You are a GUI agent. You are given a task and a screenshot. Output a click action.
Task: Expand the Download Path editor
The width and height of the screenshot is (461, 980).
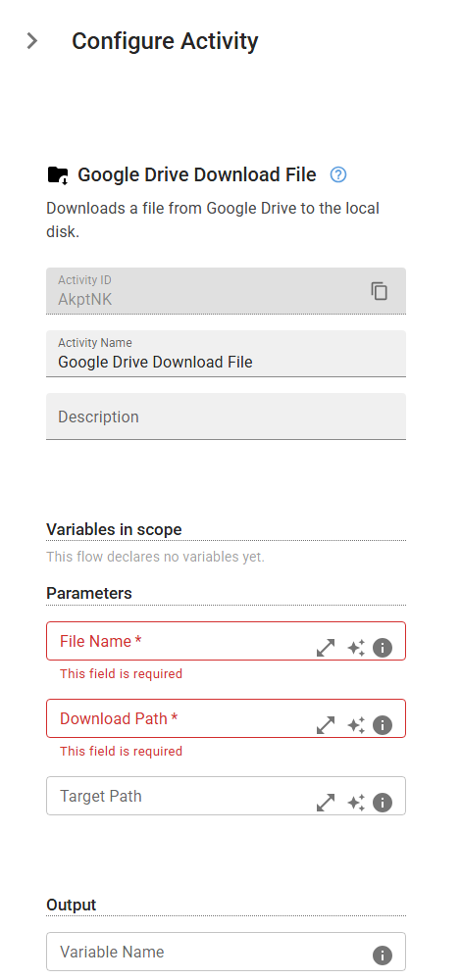click(326, 725)
